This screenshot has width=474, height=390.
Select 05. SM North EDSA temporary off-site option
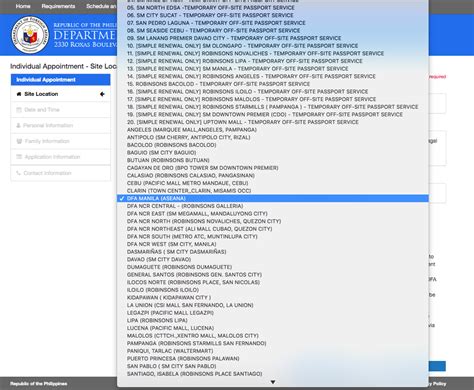(x=273, y=8)
